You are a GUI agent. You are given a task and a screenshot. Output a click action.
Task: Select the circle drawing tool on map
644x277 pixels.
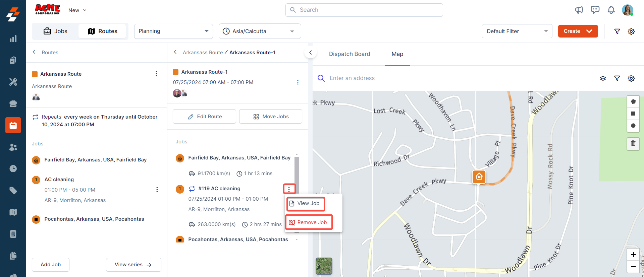pos(633,126)
